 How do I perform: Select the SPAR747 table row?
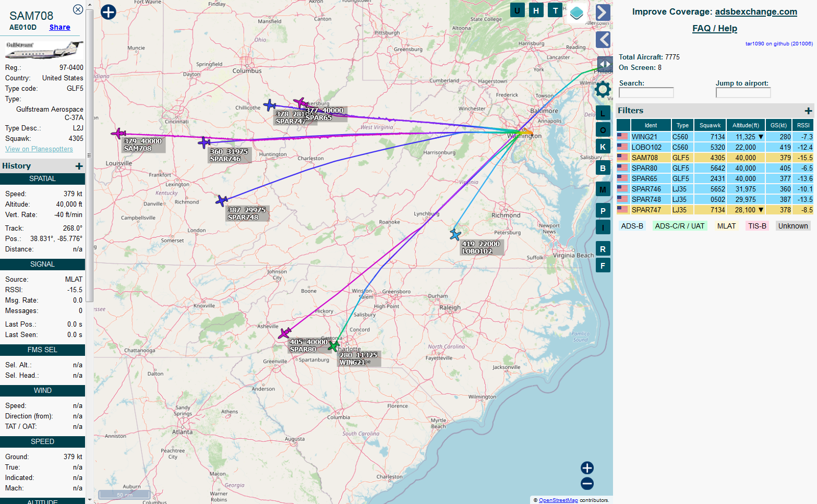[715, 210]
